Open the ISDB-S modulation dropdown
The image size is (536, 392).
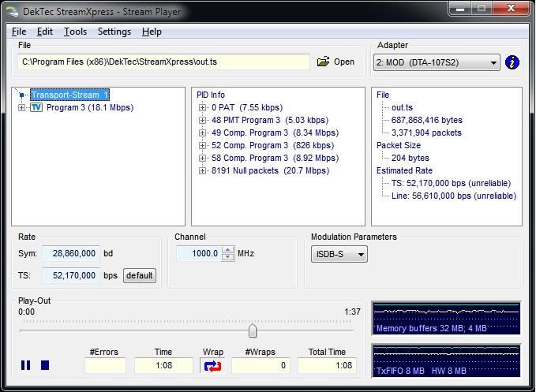click(339, 254)
